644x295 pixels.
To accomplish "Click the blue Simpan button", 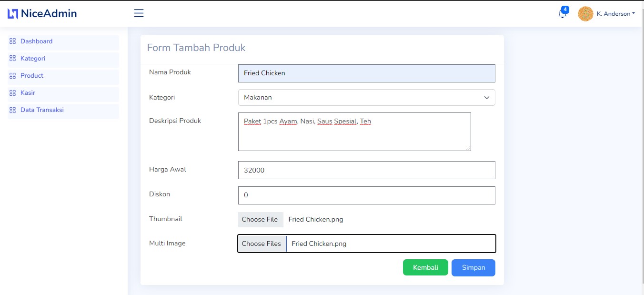I will (x=473, y=267).
